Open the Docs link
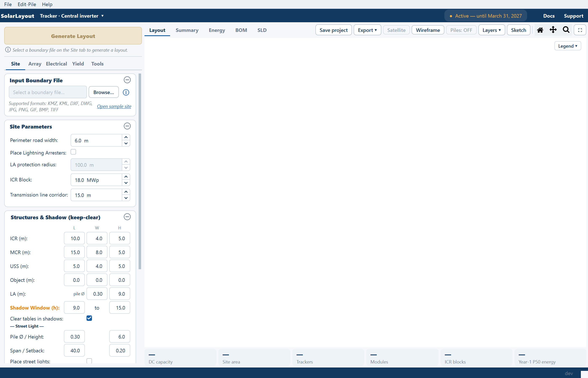588x378 pixels. pyautogui.click(x=549, y=16)
